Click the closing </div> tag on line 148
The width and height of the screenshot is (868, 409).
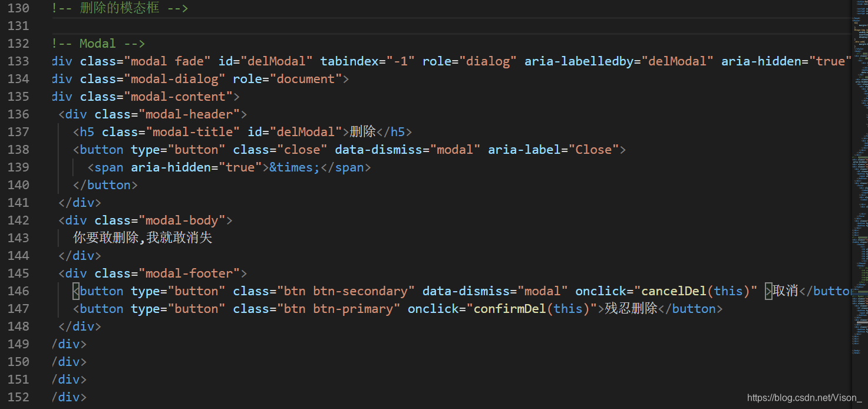pos(80,326)
